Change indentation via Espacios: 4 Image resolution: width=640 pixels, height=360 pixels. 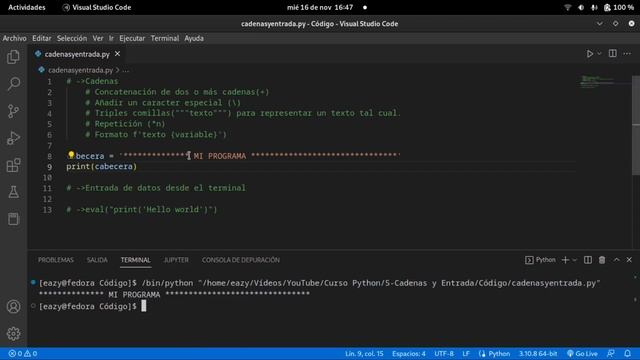pos(409,353)
